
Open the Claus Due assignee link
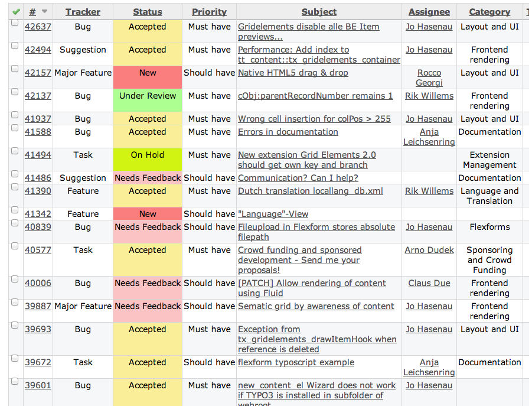click(429, 283)
